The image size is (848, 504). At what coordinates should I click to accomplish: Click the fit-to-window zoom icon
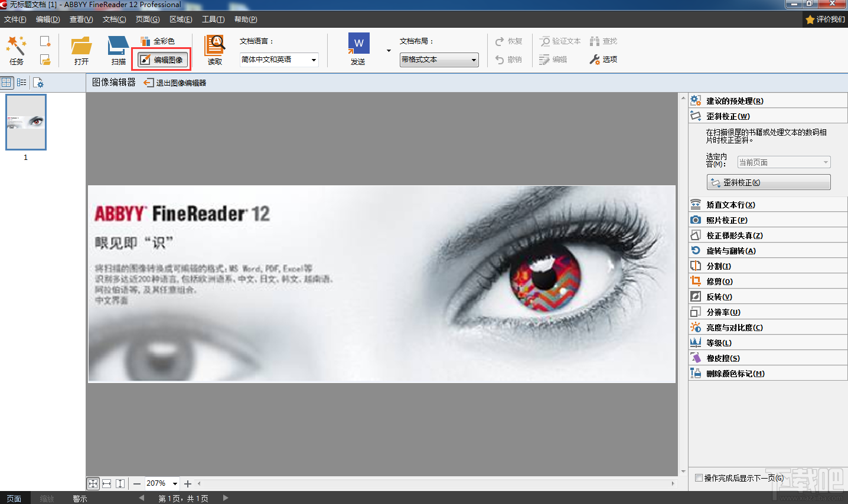click(x=93, y=483)
